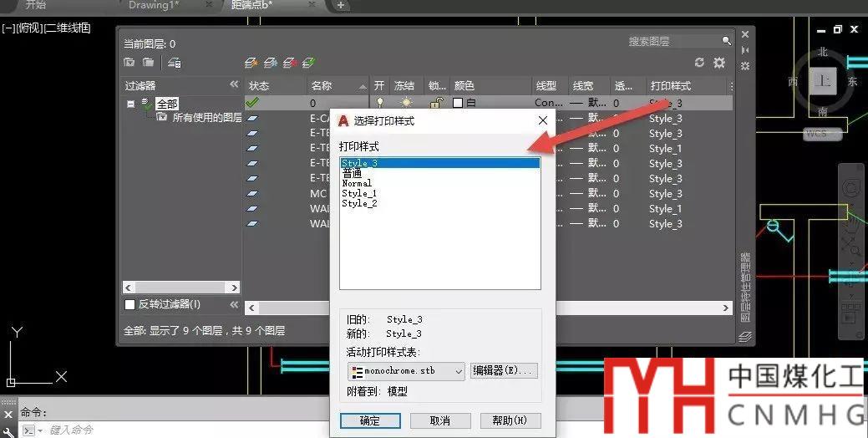This screenshot has width=868, height=438.
Task: Collapse the 过滤器 filter panel
Action: click(x=234, y=85)
